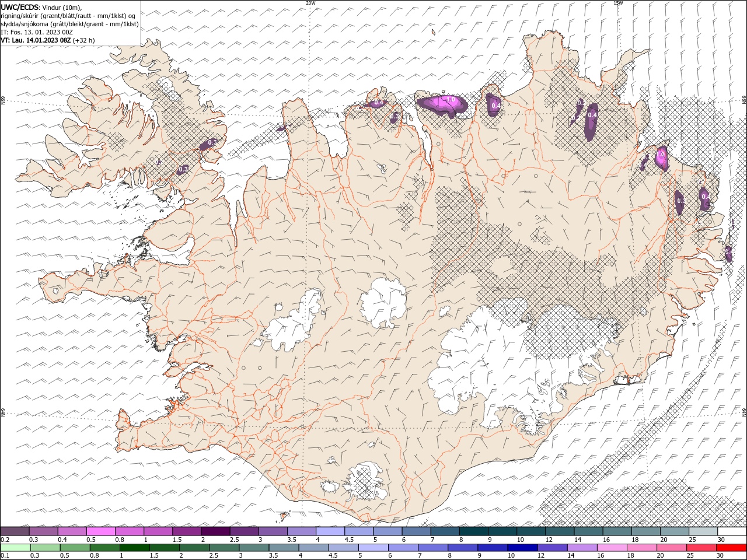Pick the bright pink upper swatch starting at 0.5

coord(100,531)
